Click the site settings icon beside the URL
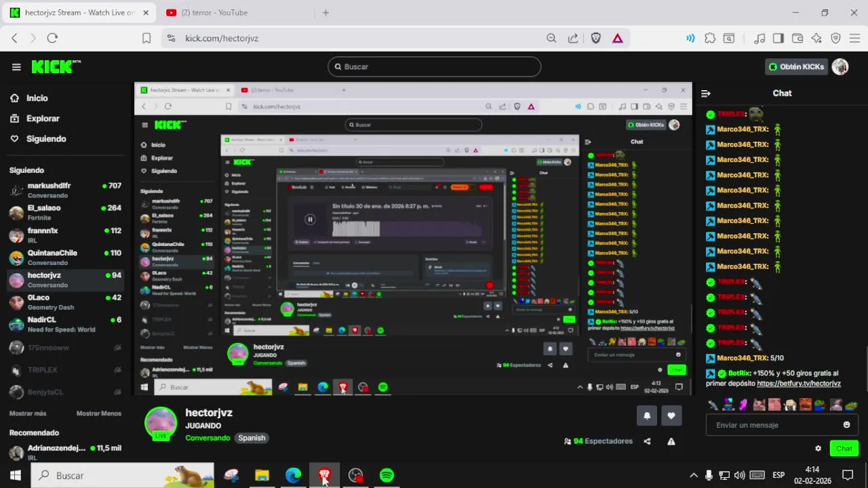Image resolution: width=868 pixels, height=488 pixels. pos(171,39)
